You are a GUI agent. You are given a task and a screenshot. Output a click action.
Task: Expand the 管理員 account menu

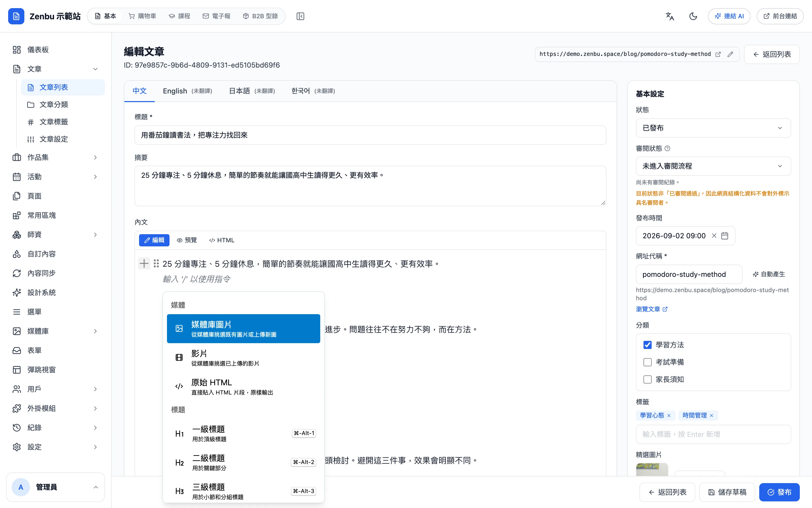[x=55, y=487]
